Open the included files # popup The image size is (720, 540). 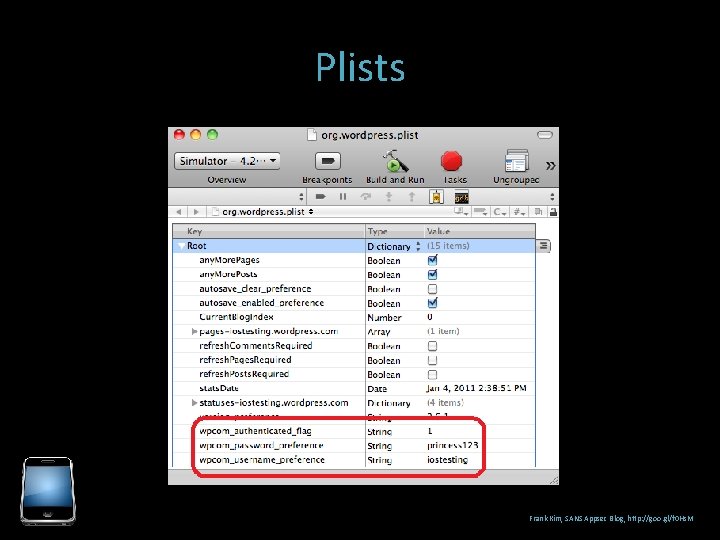[x=520, y=212]
